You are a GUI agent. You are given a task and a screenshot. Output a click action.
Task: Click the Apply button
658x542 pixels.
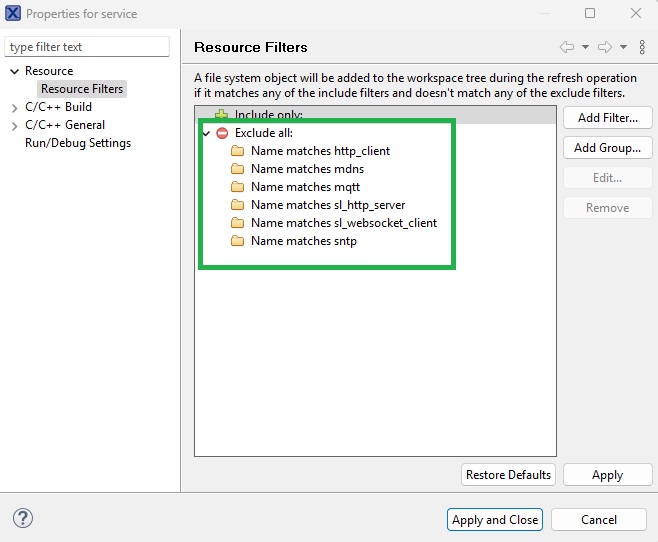click(608, 474)
